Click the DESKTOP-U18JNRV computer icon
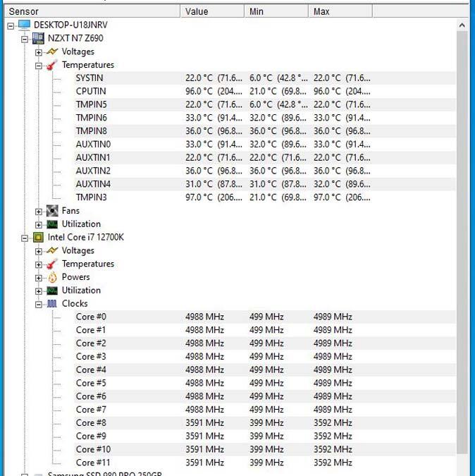 24,25
